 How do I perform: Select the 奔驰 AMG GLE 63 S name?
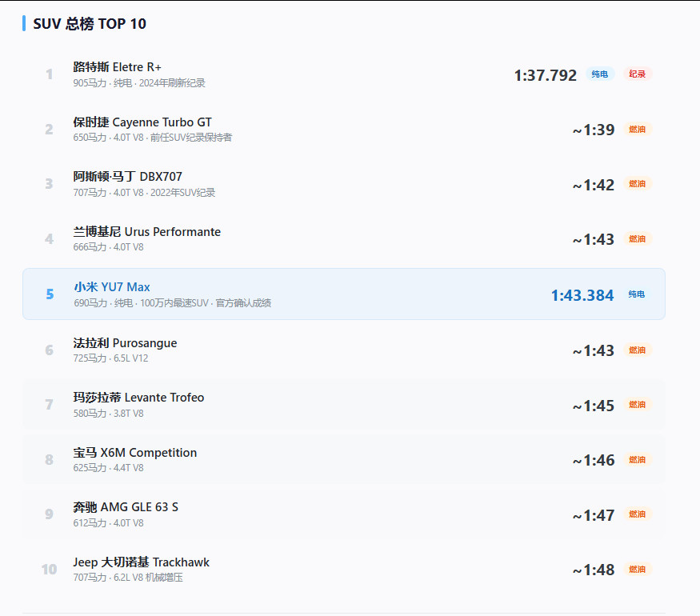tap(126, 507)
